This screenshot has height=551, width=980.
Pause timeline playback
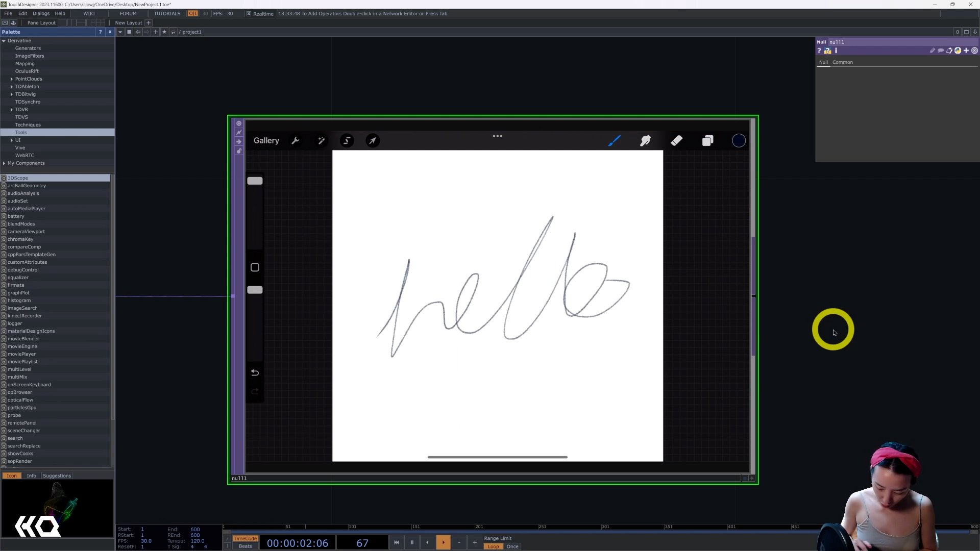tap(412, 543)
